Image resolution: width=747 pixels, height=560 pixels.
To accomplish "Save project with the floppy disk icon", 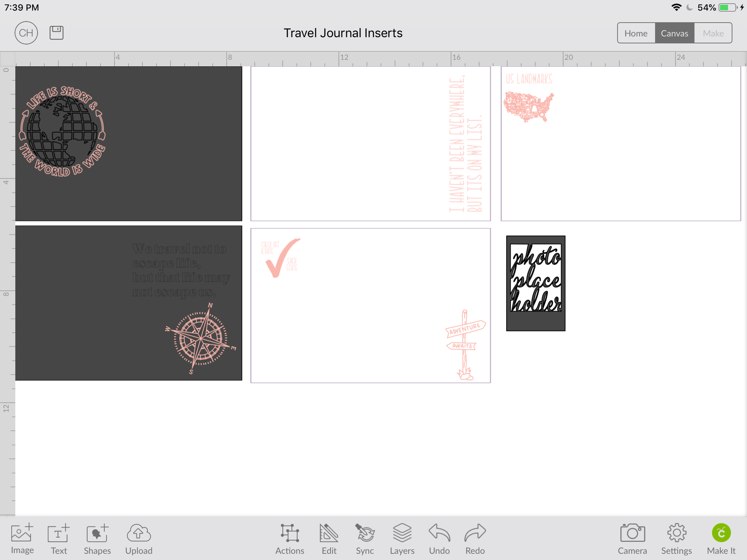I will (x=57, y=33).
